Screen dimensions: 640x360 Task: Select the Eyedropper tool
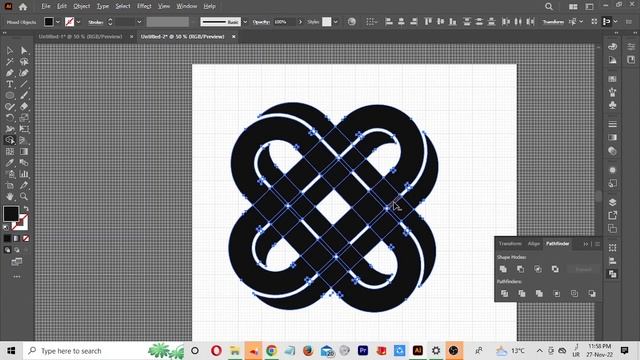[x=10, y=163]
